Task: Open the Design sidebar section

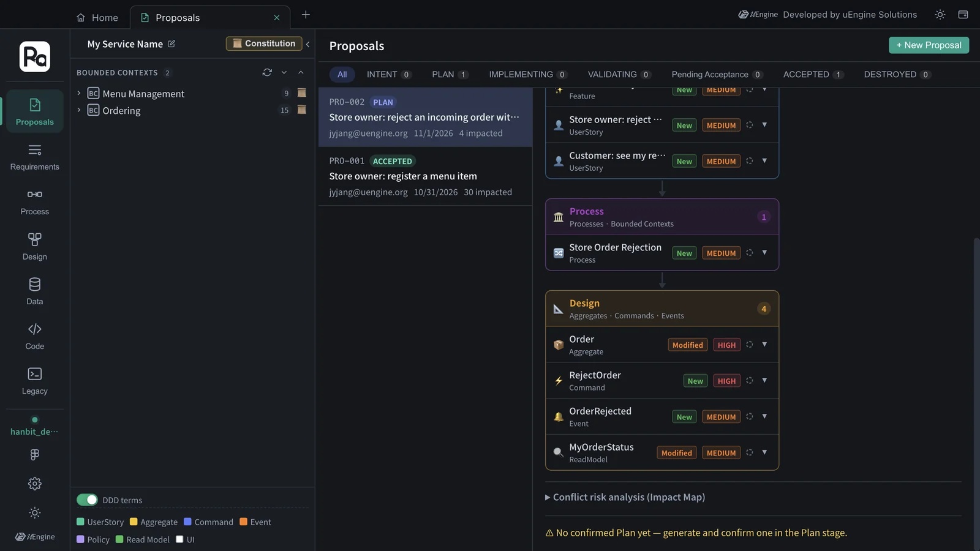Action: [35, 247]
